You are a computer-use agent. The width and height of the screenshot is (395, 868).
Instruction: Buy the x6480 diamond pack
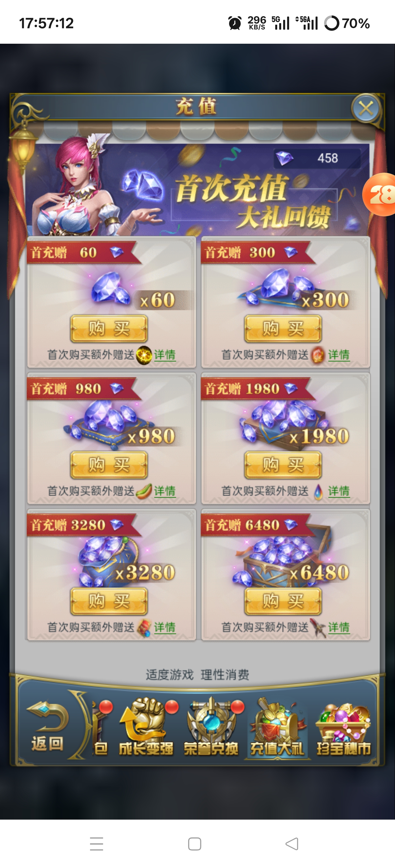pyautogui.click(x=283, y=601)
